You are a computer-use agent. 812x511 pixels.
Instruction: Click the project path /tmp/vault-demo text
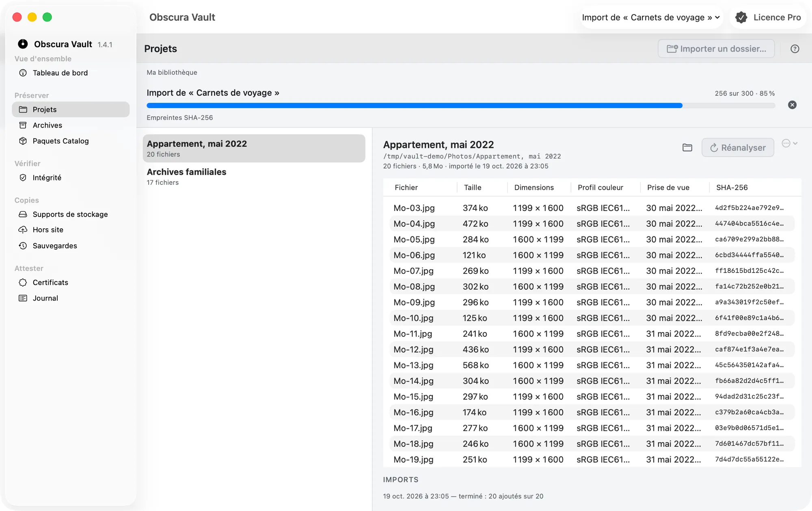[x=472, y=156]
